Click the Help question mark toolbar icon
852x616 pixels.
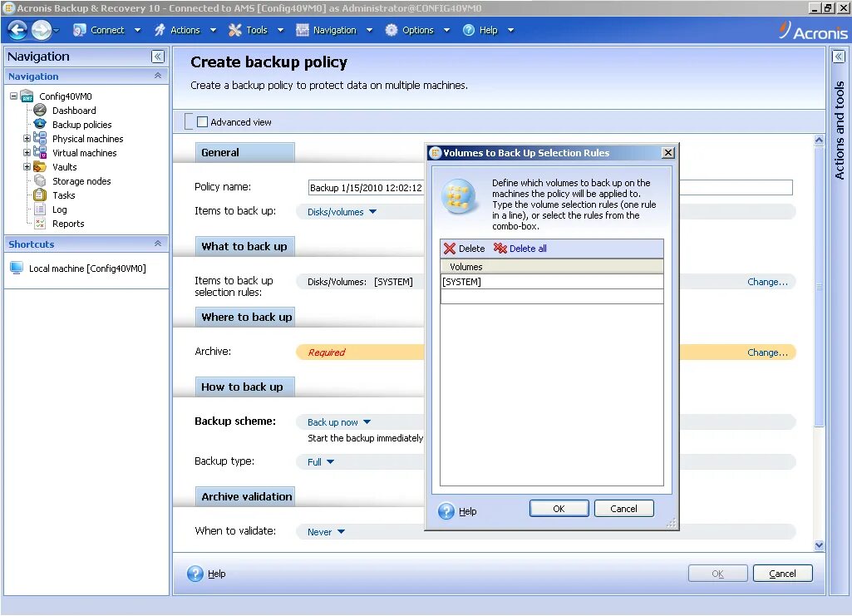(468, 31)
